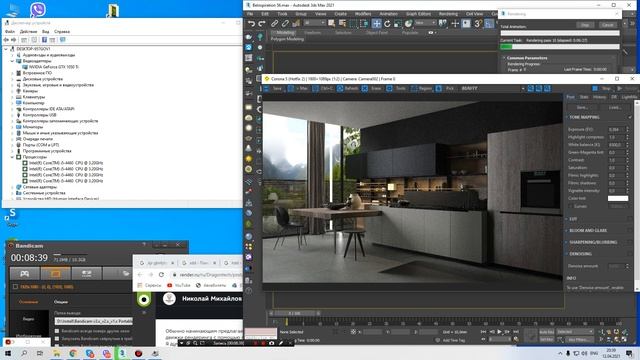Select Bandicam screen recording mode icon
This screenshot has height=360, width=640.
[56, 273]
